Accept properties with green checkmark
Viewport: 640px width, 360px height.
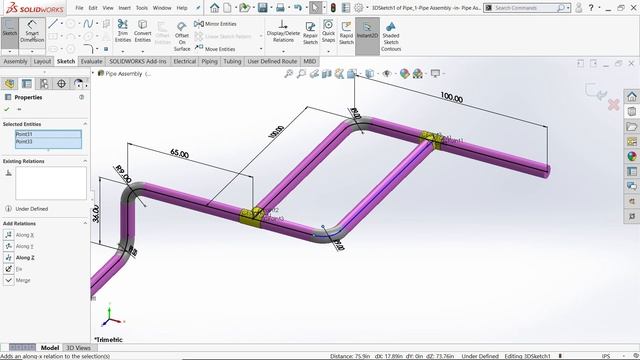coord(7,109)
